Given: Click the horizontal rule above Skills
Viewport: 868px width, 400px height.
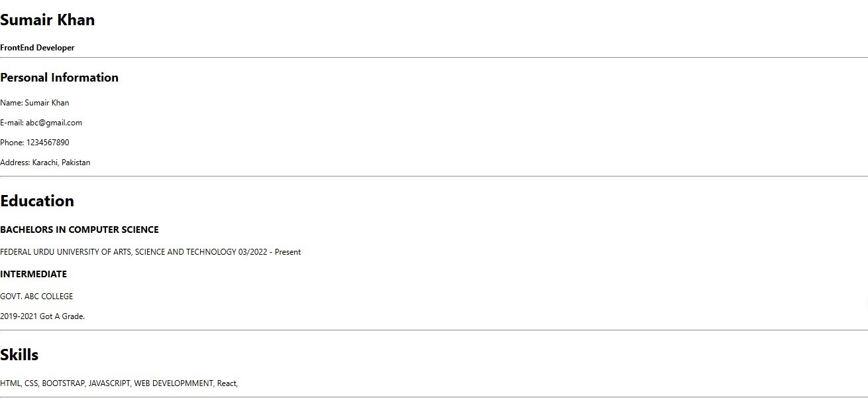Looking at the screenshot, I should point(434,330).
